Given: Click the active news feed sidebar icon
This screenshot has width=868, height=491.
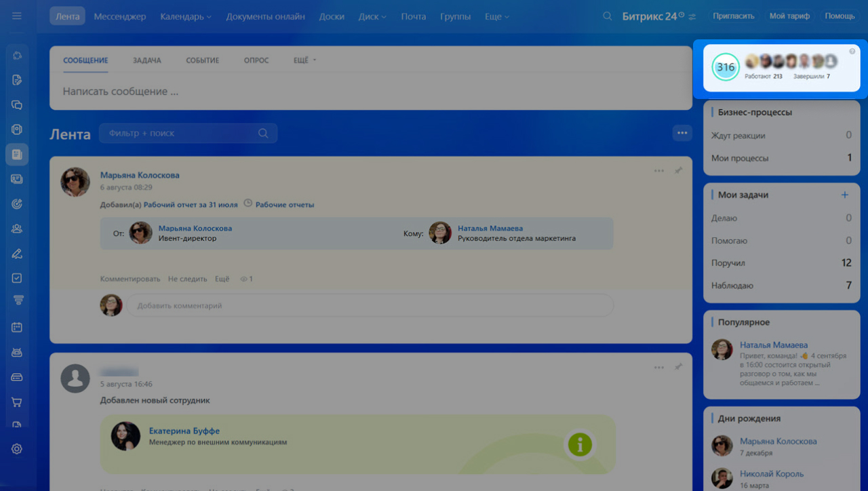Looking at the screenshot, I should 17,155.
